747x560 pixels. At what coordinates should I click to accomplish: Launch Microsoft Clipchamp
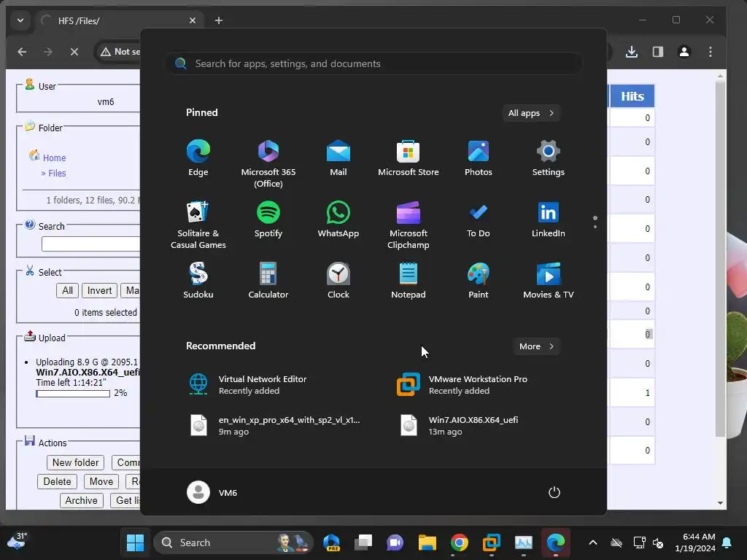(409, 225)
